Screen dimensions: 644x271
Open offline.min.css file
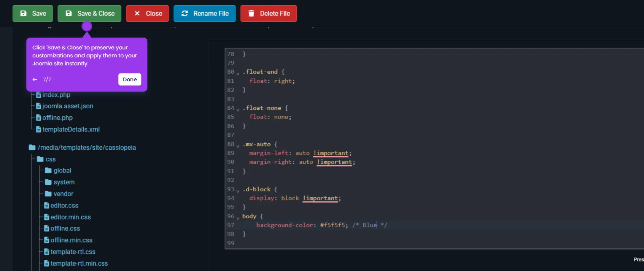[72, 240]
